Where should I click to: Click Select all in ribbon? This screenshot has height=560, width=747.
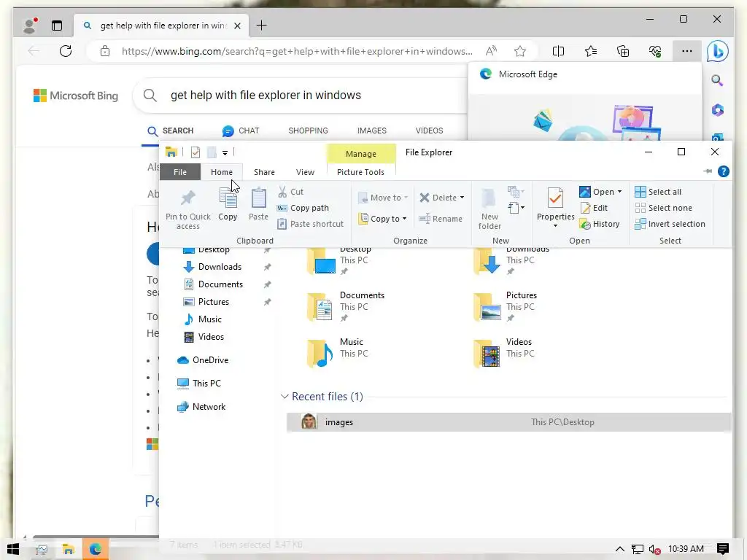pos(658,192)
